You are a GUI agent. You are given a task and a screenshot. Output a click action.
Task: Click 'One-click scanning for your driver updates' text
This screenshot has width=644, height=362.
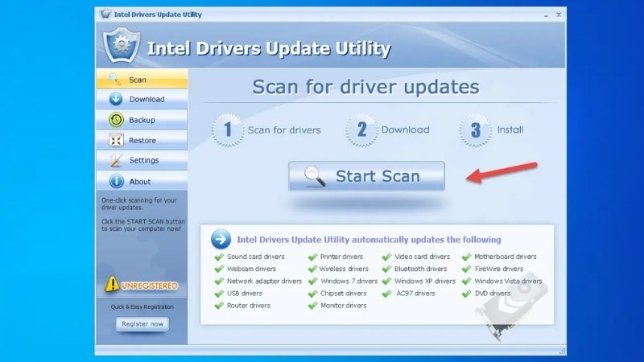pos(139,204)
